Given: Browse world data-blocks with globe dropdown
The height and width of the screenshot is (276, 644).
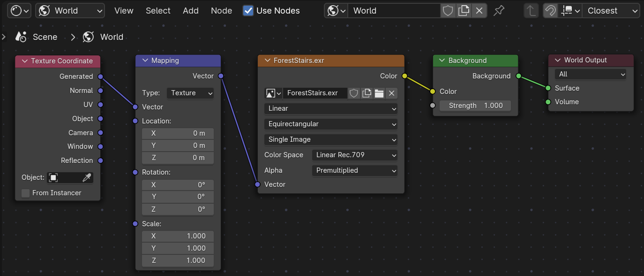Looking at the screenshot, I should 336,10.
